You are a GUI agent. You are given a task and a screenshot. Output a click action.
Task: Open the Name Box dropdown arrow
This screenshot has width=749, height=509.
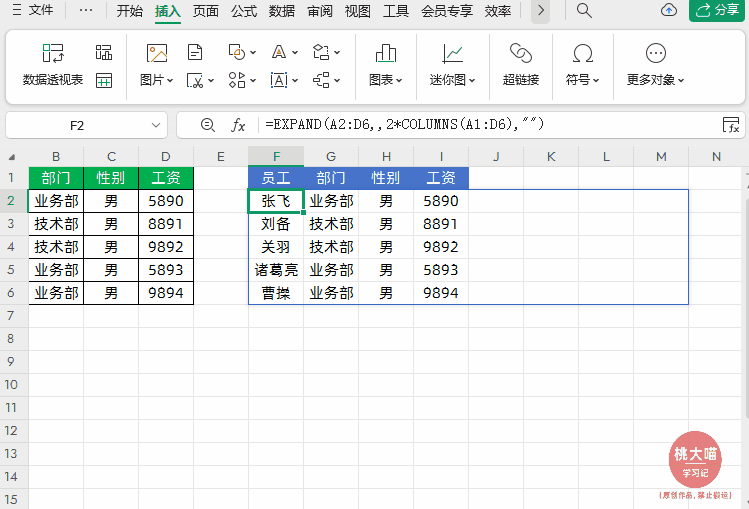(156, 125)
